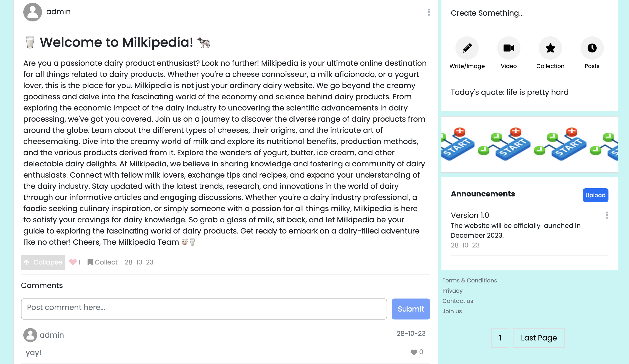Open the Video camera icon
This screenshot has width=629, height=364.
click(508, 48)
